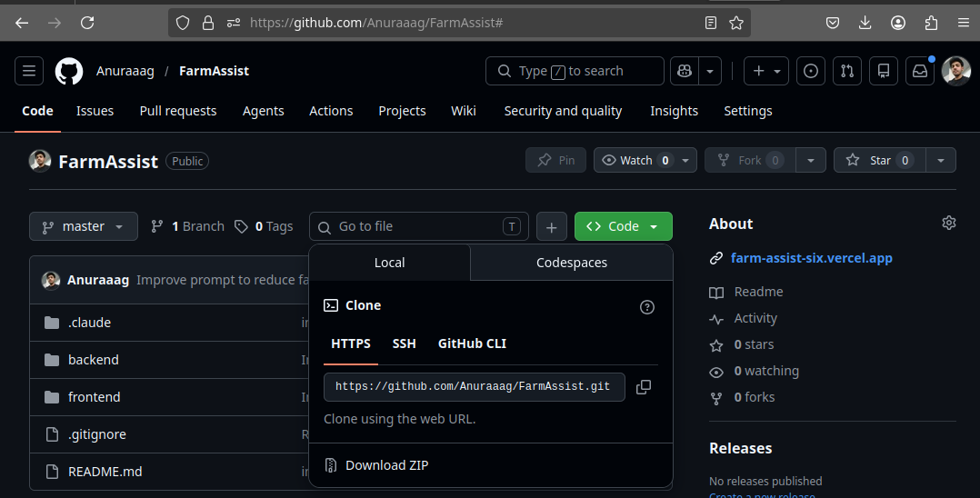The width and height of the screenshot is (980, 498).
Task: Open the .gitignore file
Action: (x=97, y=434)
